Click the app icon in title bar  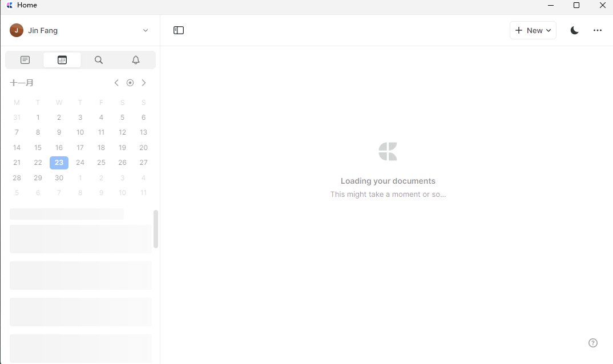[9, 5]
